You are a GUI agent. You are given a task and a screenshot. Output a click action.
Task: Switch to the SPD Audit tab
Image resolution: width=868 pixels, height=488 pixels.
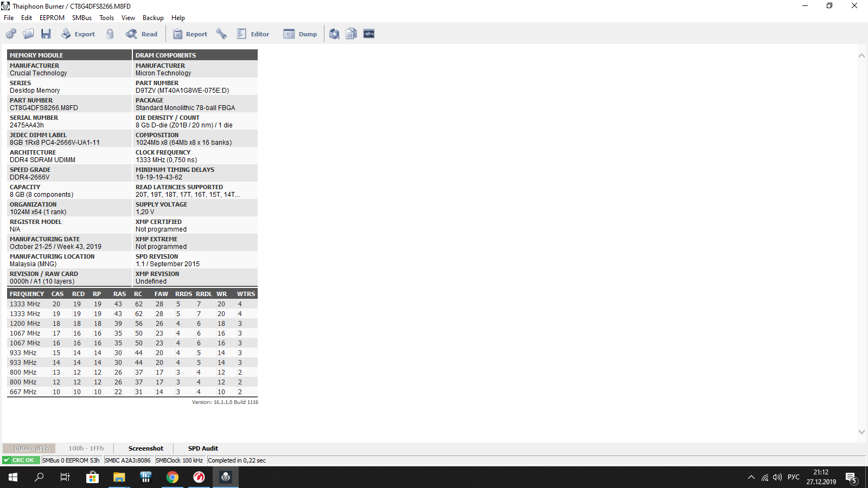click(203, 448)
